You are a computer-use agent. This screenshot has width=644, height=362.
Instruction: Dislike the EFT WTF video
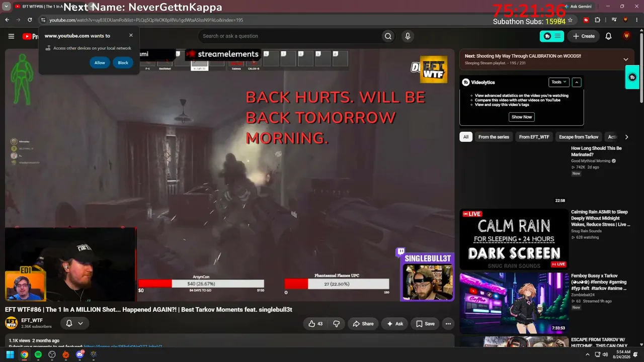pyautogui.click(x=337, y=324)
